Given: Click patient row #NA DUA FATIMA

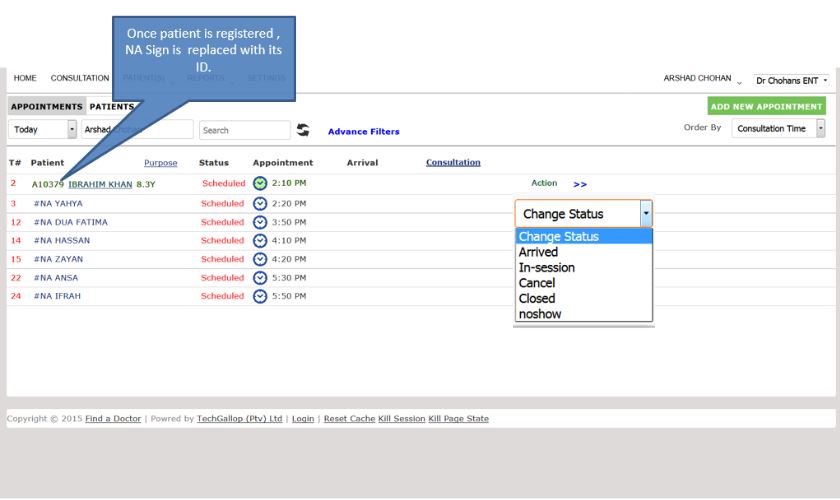Looking at the screenshot, I should (x=71, y=222).
